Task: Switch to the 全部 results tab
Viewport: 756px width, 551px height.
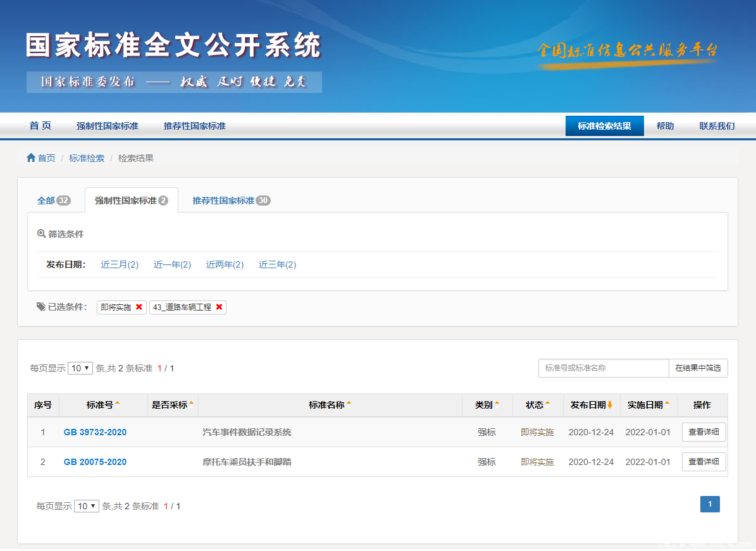Action: coord(53,201)
